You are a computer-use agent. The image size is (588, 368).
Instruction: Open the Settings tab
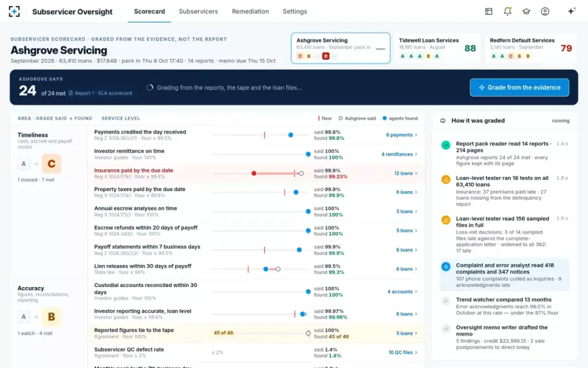tap(295, 11)
